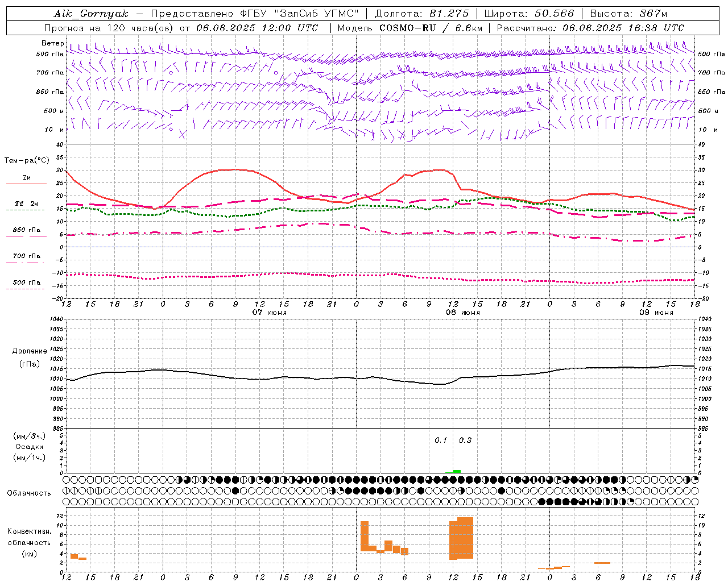Select the Давление panel title
Screen dimensions: 728x582
30,351
